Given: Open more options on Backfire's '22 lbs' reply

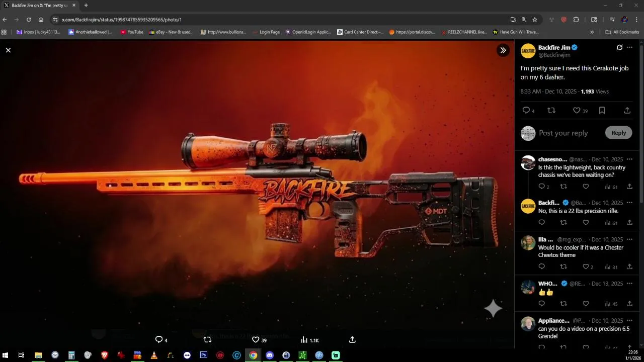Looking at the screenshot, I should pos(629,203).
